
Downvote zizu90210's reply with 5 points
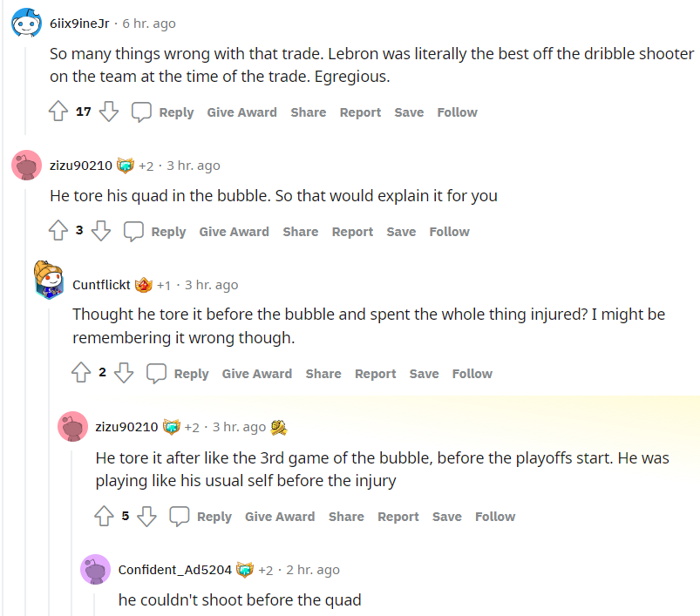(x=146, y=517)
